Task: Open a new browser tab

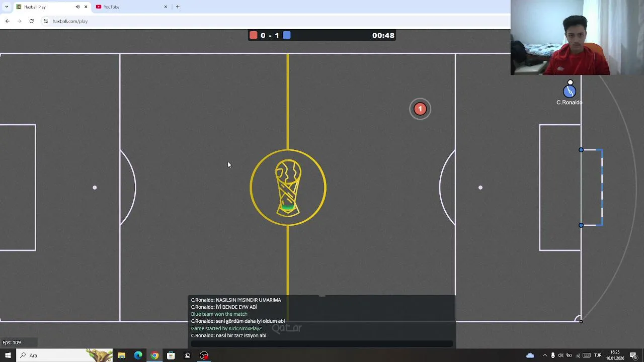Action: coord(178,7)
